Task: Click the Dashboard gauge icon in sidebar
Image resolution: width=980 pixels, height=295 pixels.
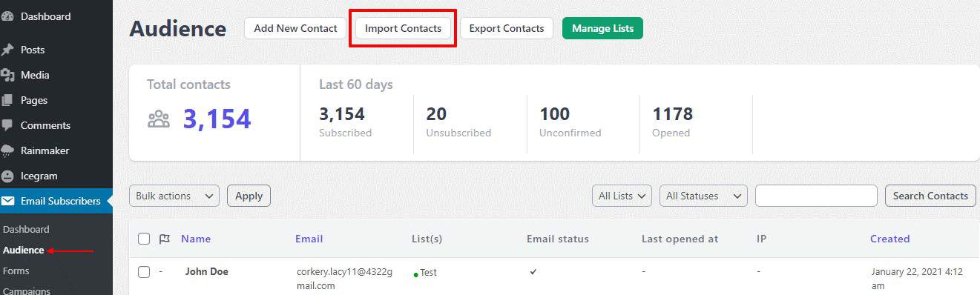Action: click(8, 16)
